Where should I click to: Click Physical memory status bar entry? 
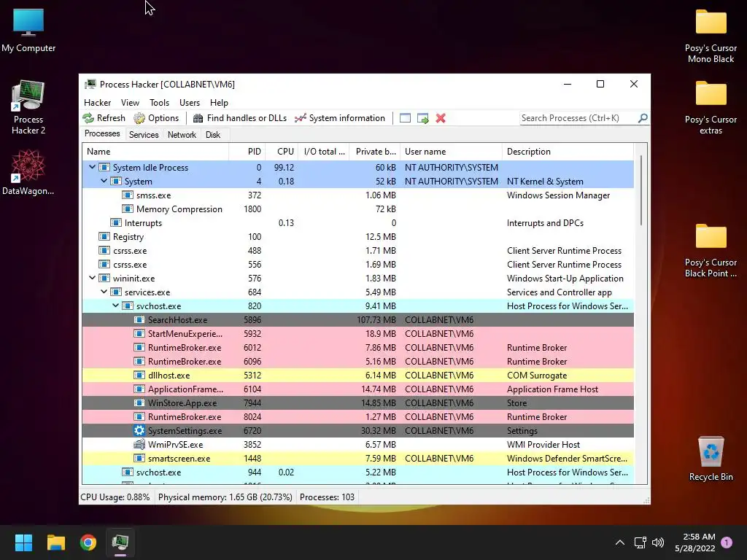[x=225, y=497]
